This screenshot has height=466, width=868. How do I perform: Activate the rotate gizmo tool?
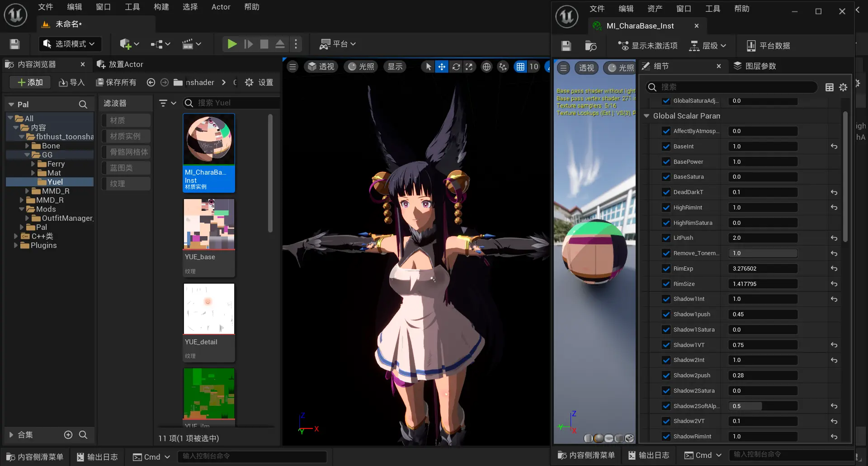(456, 67)
